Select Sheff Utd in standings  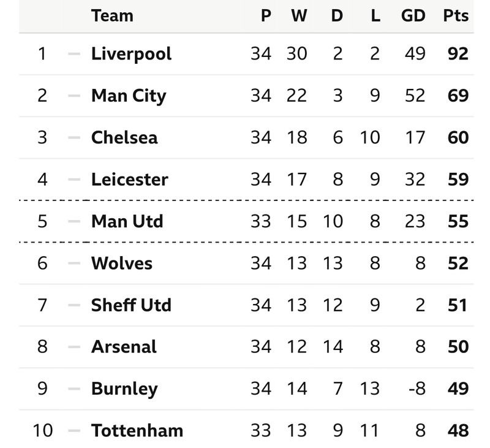click(131, 305)
